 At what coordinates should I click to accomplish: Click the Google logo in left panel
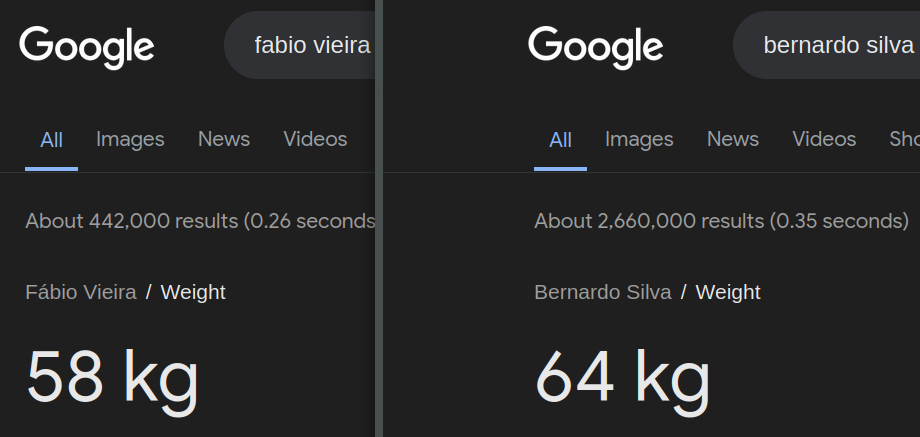point(87,47)
